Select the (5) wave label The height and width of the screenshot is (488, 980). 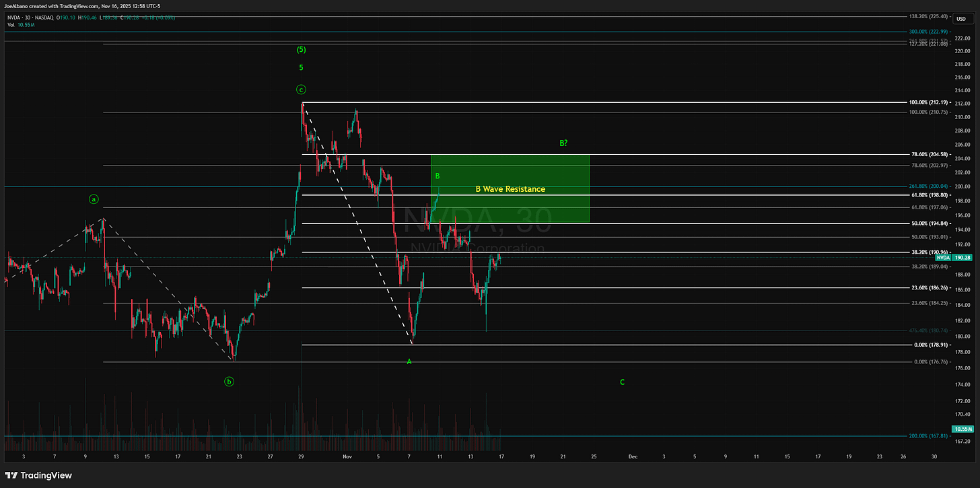[301, 50]
